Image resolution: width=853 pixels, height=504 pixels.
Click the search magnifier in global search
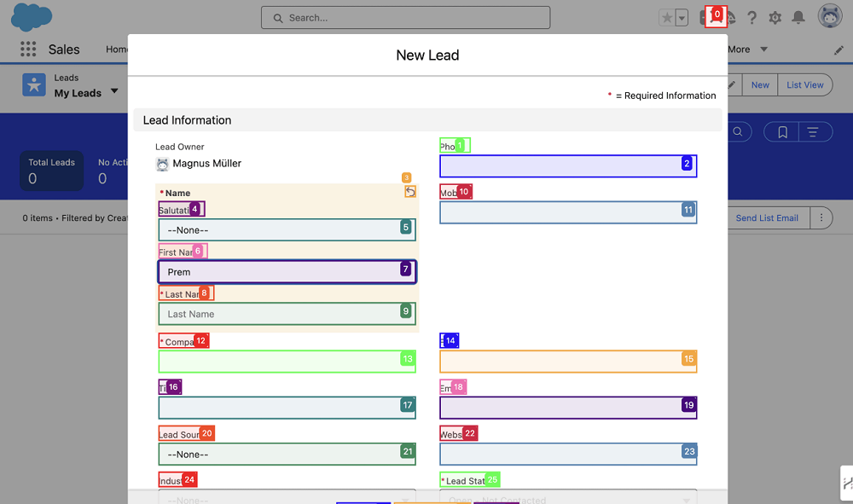click(278, 18)
